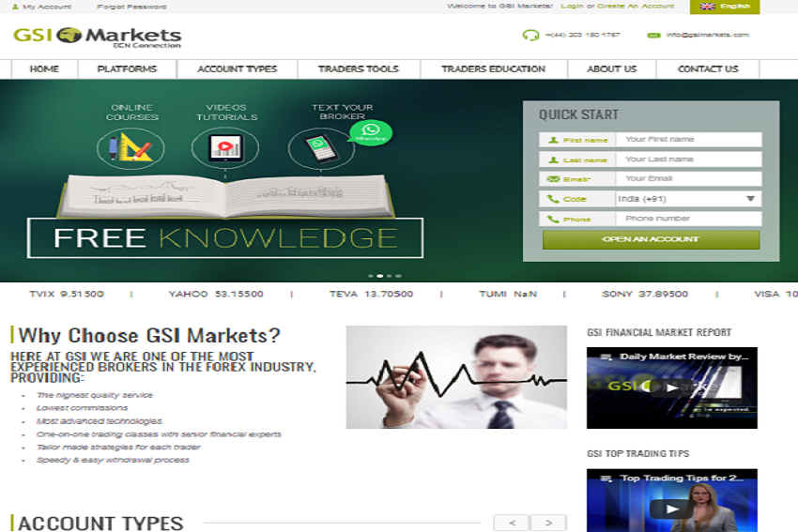Click the green WhatsApp bubble icon
This screenshot has width=798, height=532.
coord(371,132)
